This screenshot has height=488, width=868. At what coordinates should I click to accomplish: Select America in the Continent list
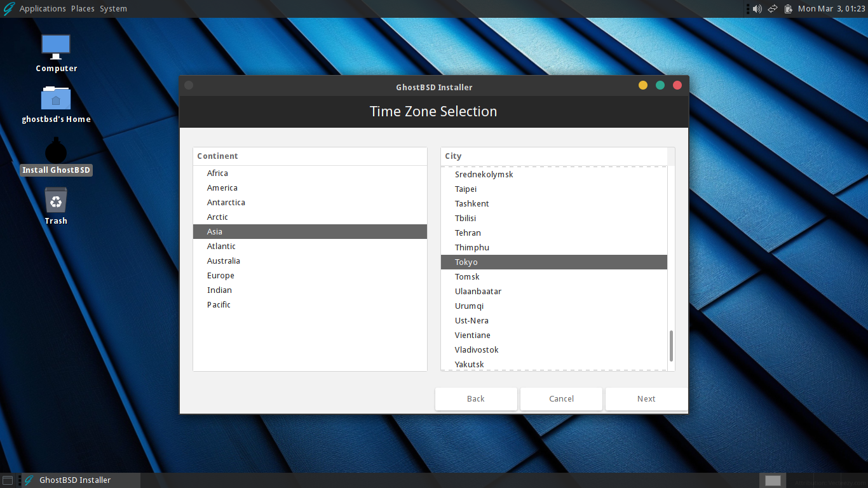click(x=310, y=188)
